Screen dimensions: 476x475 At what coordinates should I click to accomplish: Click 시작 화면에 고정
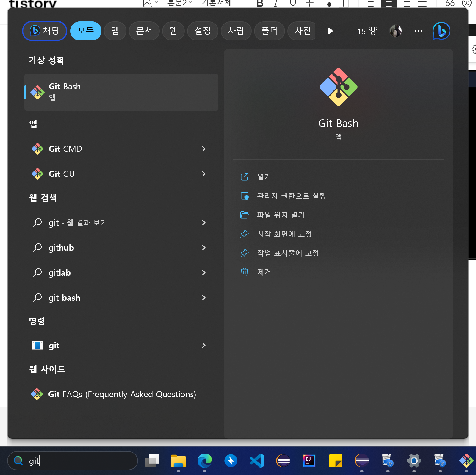(x=339, y=234)
